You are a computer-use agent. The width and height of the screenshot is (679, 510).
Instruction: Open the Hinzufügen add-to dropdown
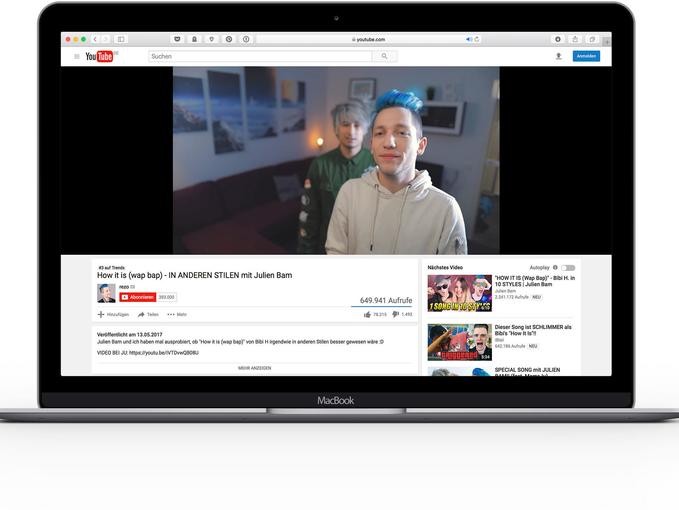(x=113, y=314)
